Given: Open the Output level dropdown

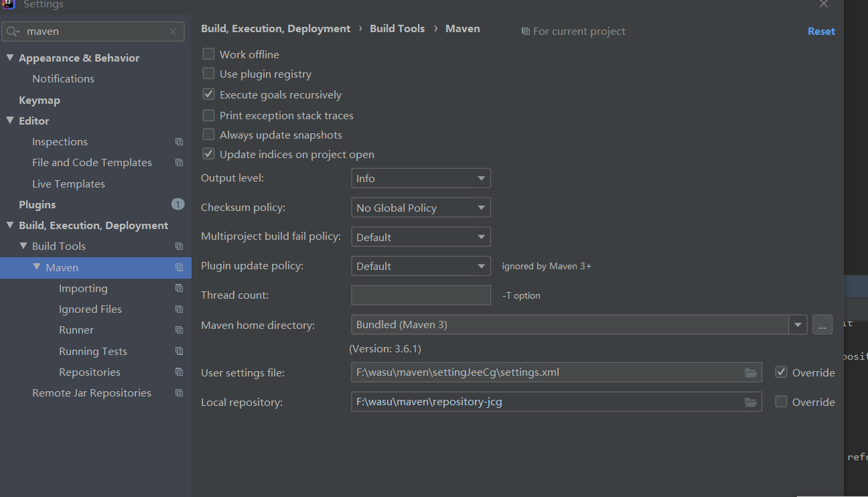Looking at the screenshot, I should click(x=421, y=177).
